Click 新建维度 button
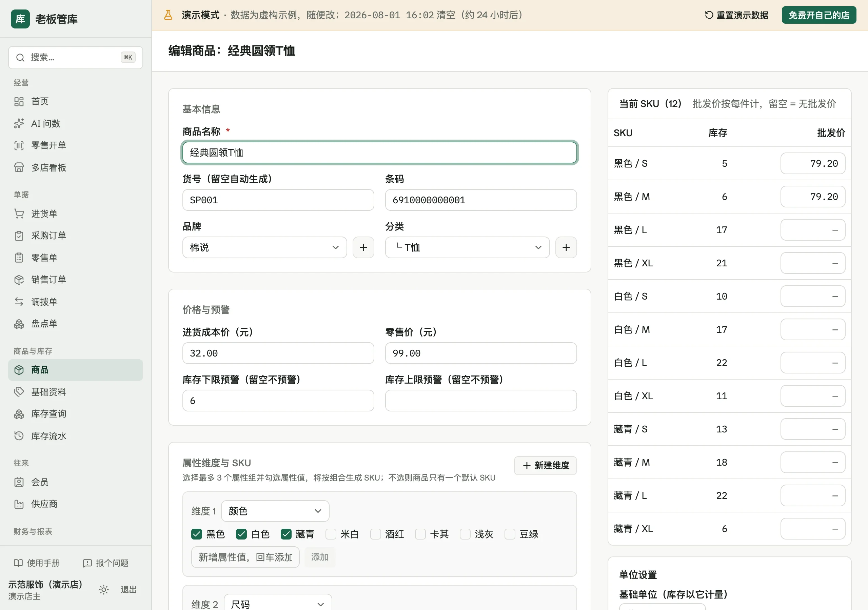This screenshot has width=868, height=610. point(545,465)
